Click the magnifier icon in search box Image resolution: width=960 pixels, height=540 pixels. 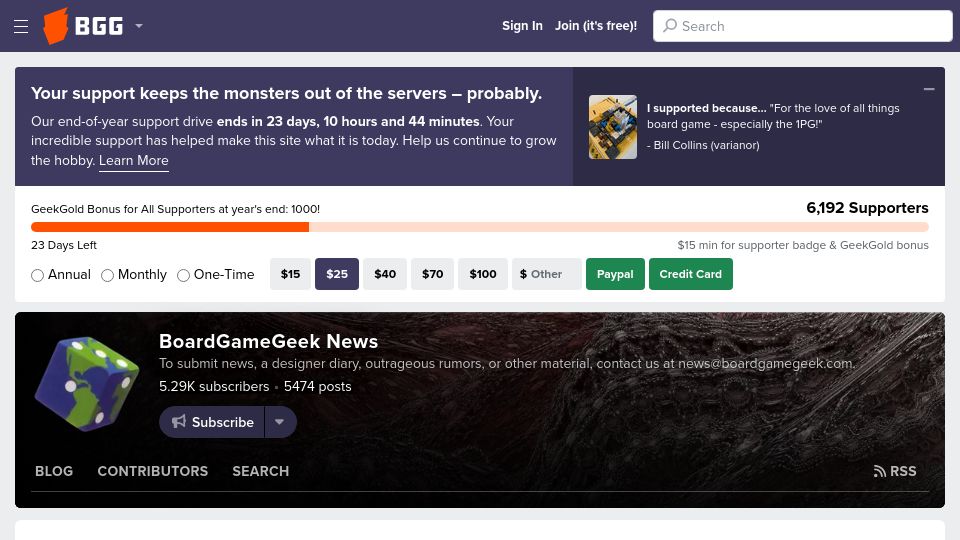tap(670, 26)
